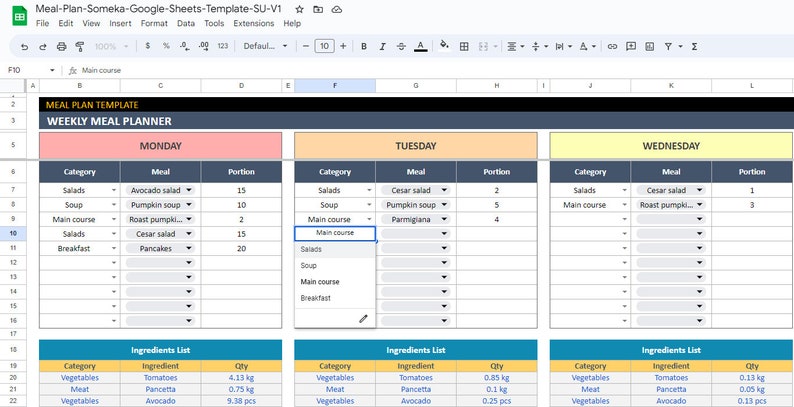Open the Format menu
The width and height of the screenshot is (794, 407).
click(154, 23)
